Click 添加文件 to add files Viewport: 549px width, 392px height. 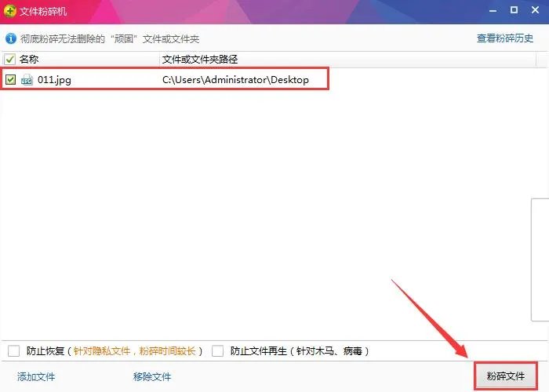(36, 376)
